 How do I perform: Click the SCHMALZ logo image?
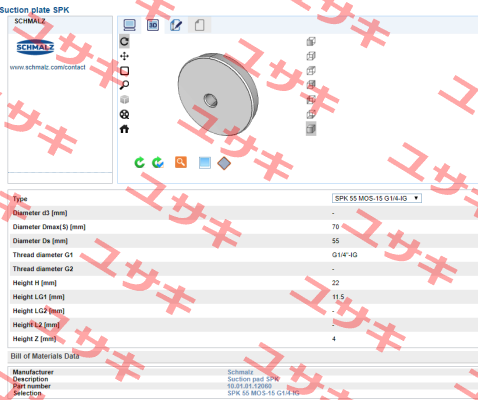click(x=35, y=47)
